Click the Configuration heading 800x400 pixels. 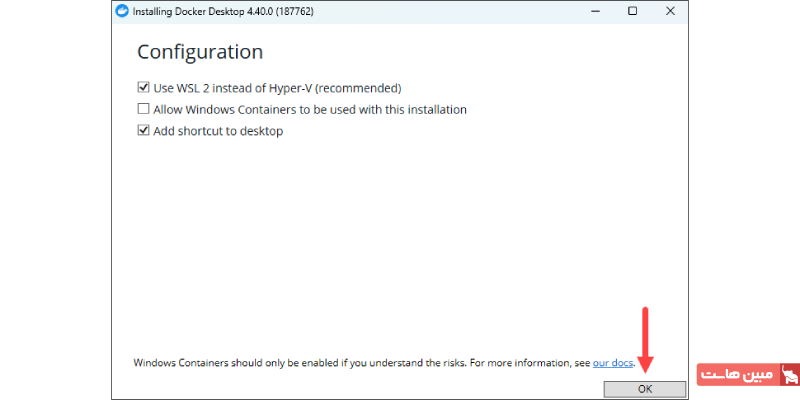point(199,52)
